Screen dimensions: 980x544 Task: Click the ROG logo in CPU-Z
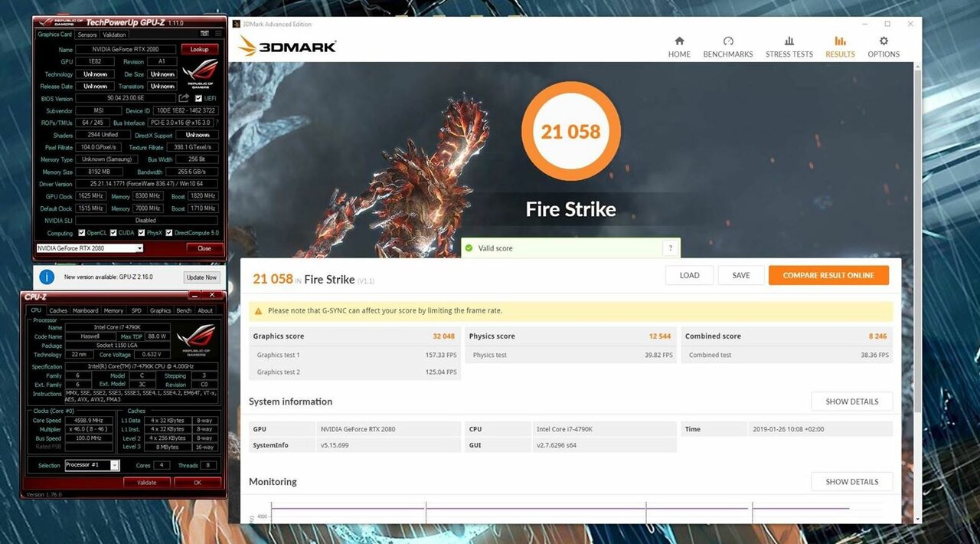click(195, 341)
